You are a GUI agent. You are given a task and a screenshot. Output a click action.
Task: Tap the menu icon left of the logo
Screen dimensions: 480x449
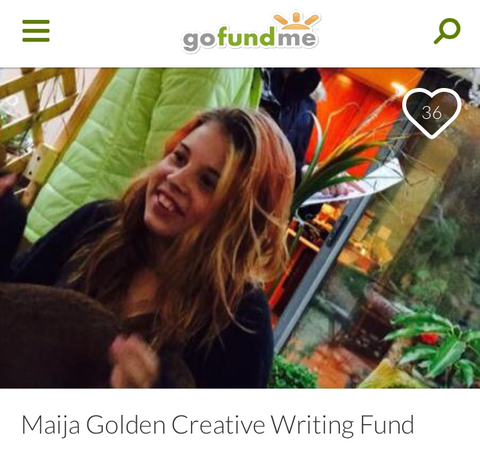pos(36,31)
